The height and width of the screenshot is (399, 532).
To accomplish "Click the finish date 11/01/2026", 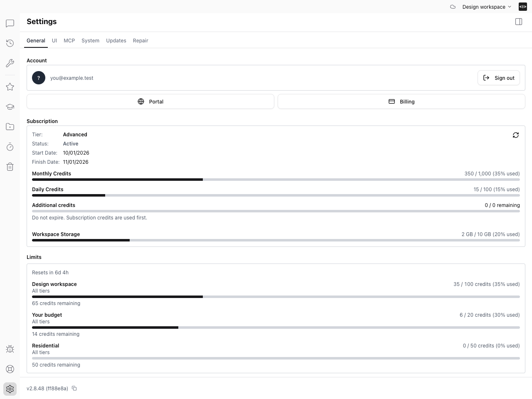I will [76, 162].
